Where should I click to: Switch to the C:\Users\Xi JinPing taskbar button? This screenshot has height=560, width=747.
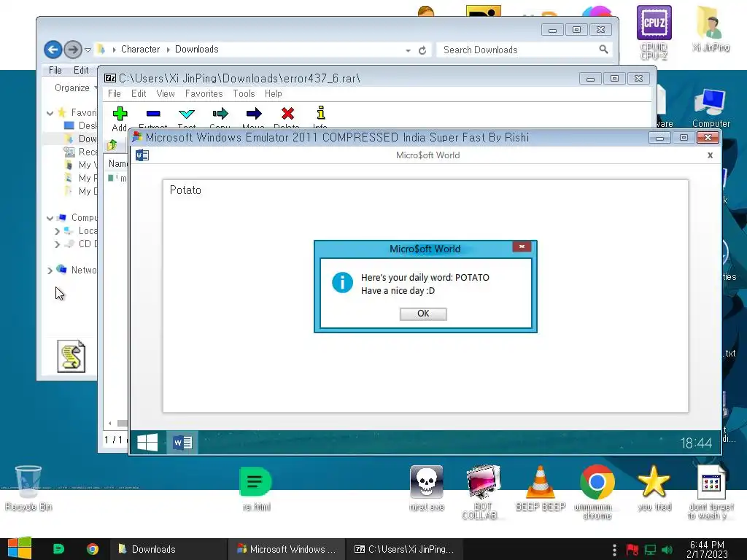(403, 549)
